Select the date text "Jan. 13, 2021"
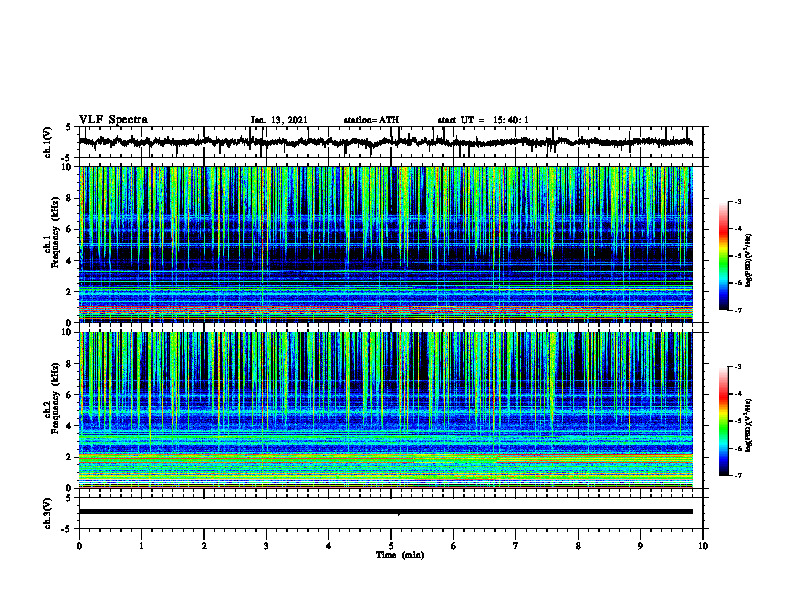The image size is (792, 612). [279, 120]
